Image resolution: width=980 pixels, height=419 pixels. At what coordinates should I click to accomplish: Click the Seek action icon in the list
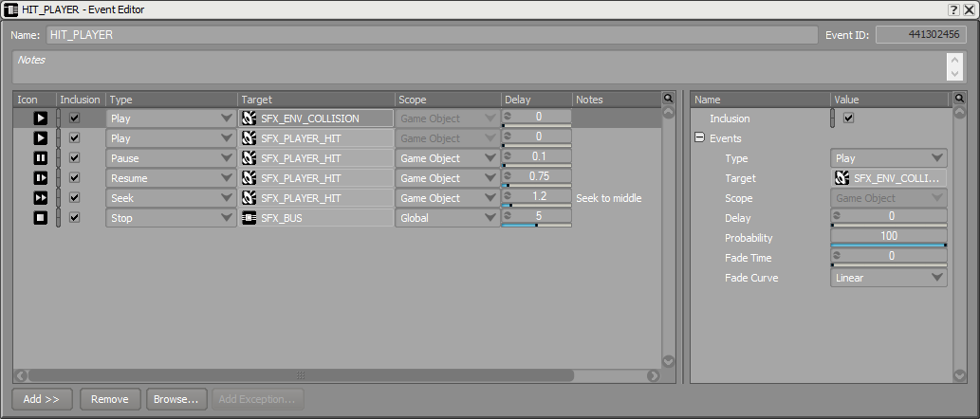40,198
